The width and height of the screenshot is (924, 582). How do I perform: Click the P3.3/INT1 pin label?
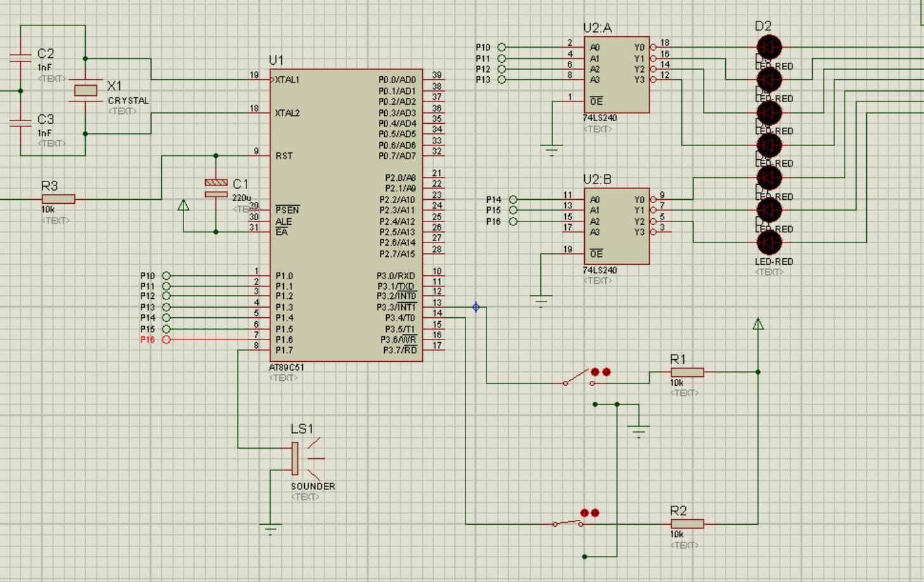tap(396, 308)
